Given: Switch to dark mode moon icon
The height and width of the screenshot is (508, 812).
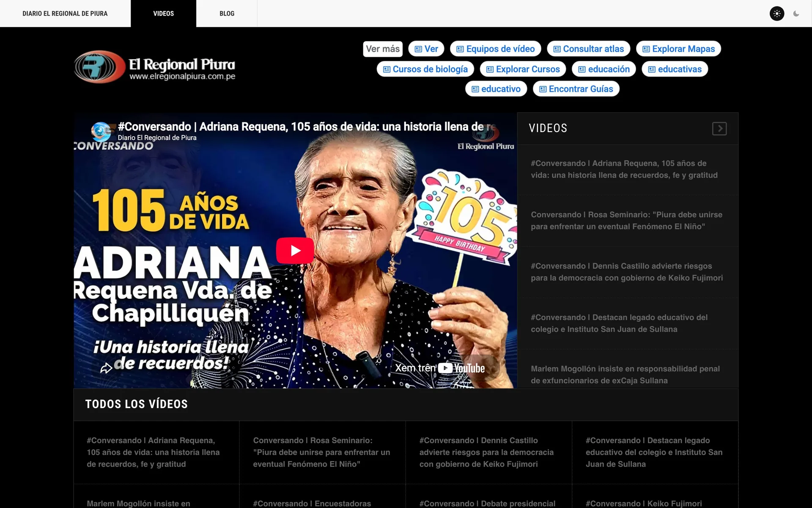Looking at the screenshot, I should (796, 14).
